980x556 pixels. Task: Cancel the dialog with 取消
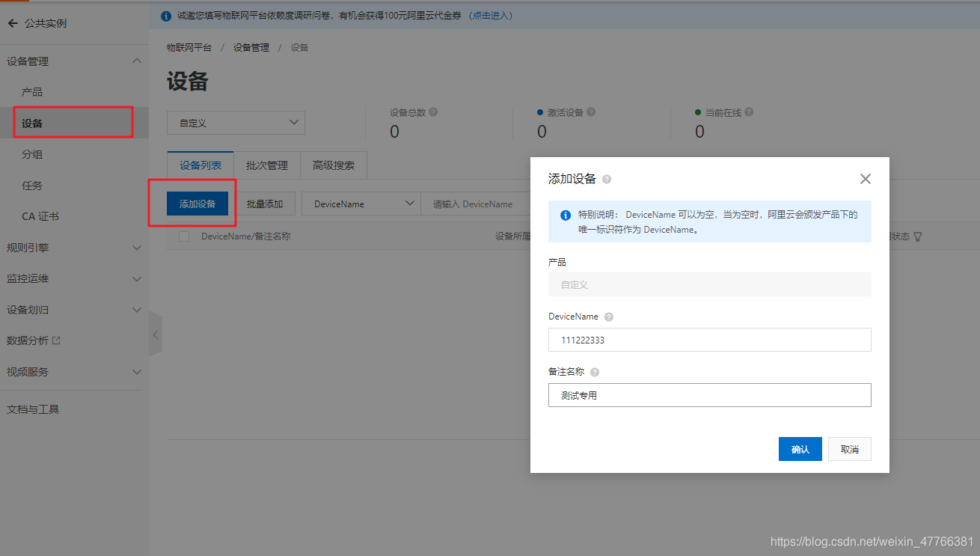(850, 449)
